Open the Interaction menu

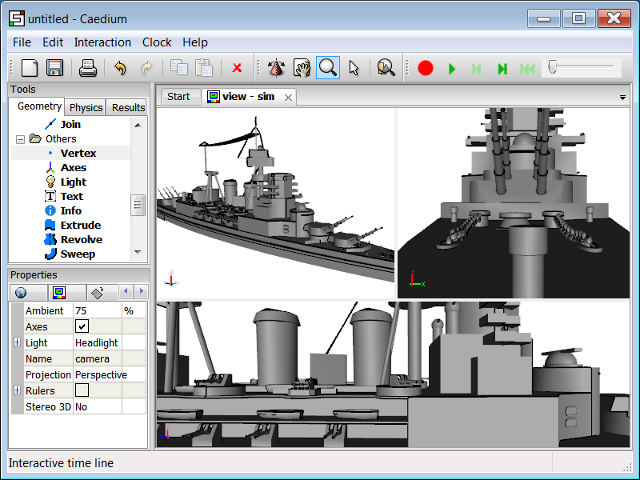102,42
